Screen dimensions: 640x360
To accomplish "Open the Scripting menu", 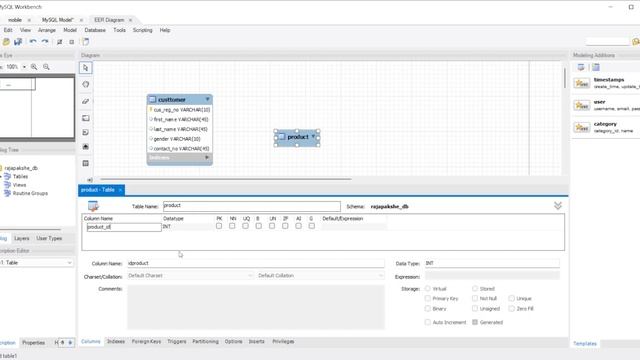I will point(142,30).
